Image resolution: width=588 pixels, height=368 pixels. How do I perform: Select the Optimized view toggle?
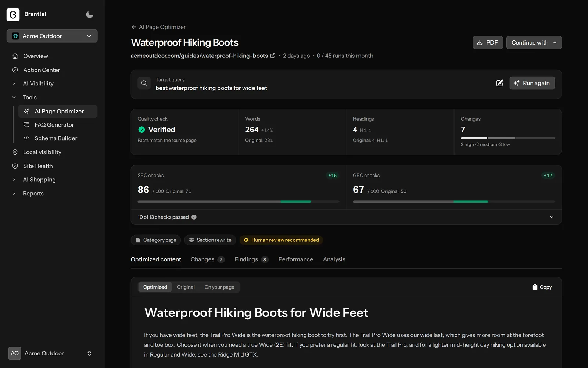point(155,287)
